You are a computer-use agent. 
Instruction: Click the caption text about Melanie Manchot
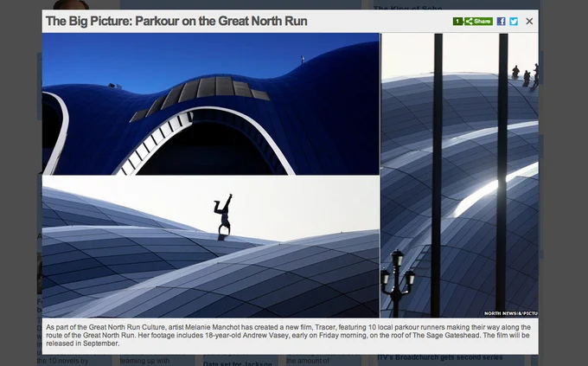289,335
